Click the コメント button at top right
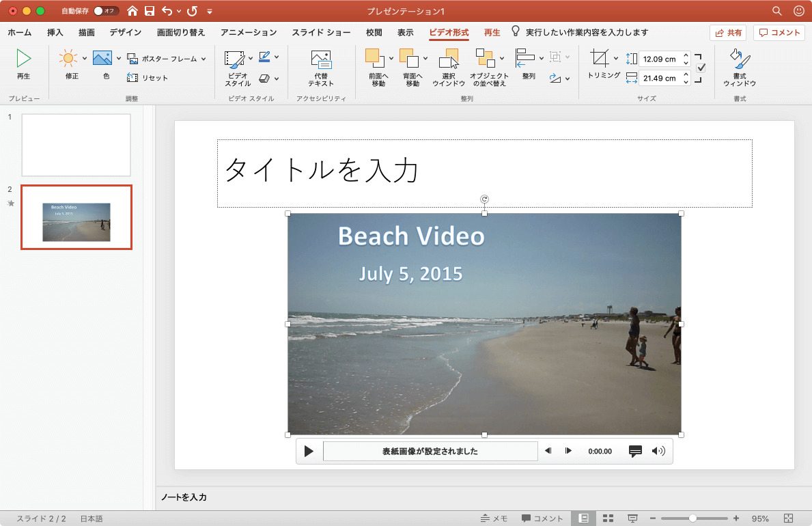Screen dimensions: 812x526 click(x=779, y=33)
